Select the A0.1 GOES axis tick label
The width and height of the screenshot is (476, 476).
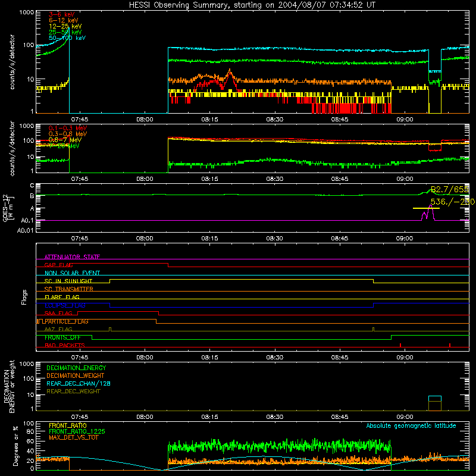pyautogui.click(x=27, y=220)
